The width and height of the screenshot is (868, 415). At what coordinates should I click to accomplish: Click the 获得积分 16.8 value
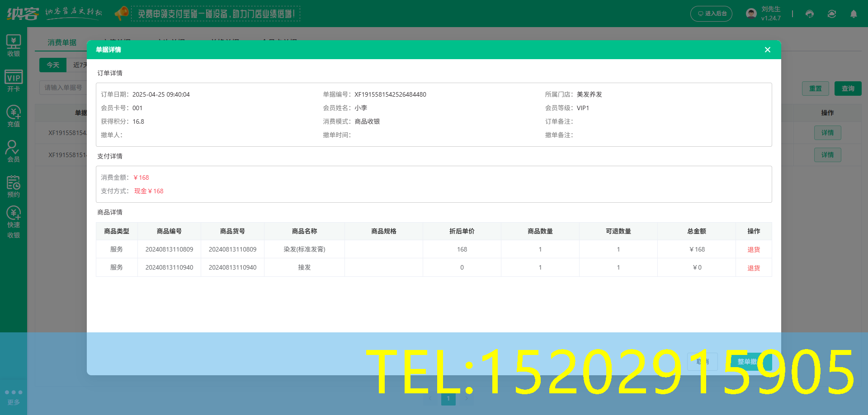click(138, 121)
